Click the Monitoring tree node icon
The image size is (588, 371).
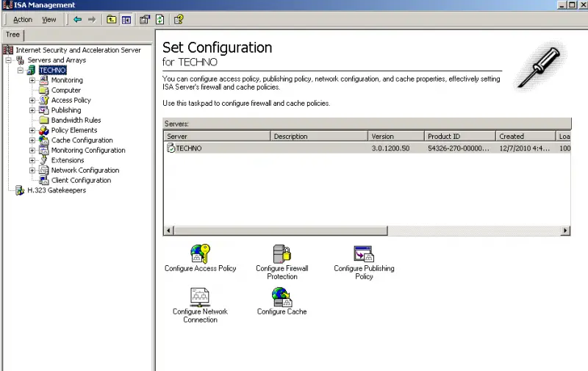click(44, 80)
